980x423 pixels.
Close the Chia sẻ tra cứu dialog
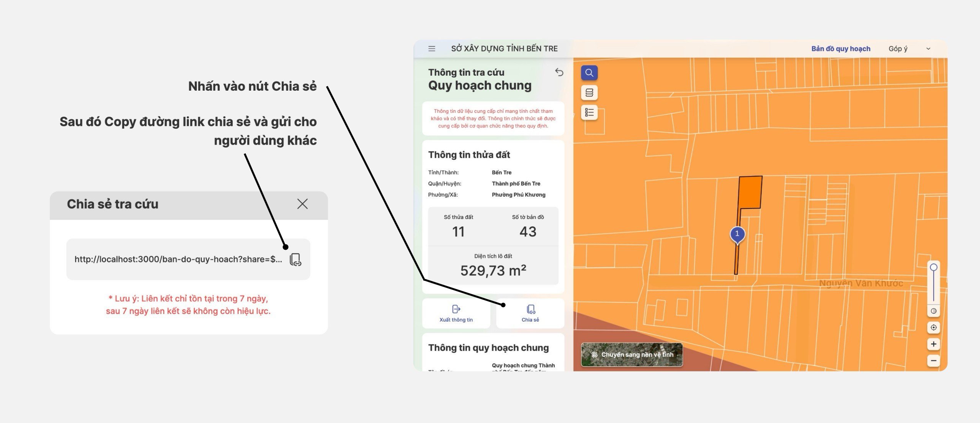click(303, 204)
